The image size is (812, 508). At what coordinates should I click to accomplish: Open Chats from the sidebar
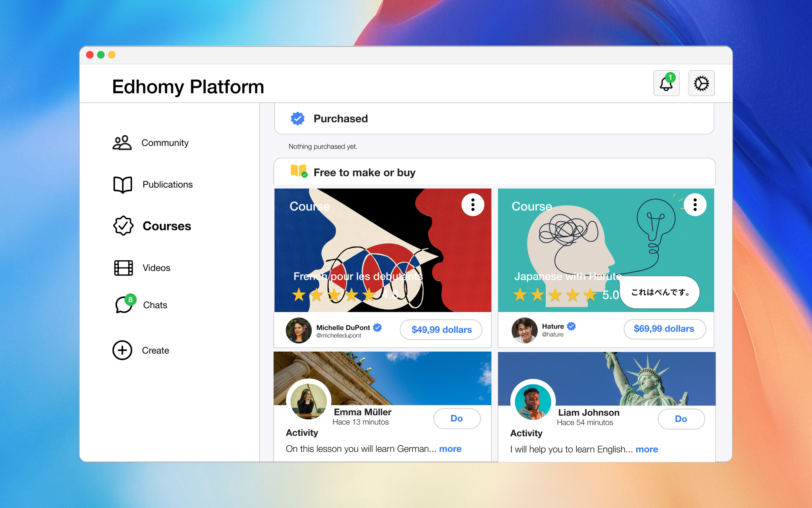[141, 304]
